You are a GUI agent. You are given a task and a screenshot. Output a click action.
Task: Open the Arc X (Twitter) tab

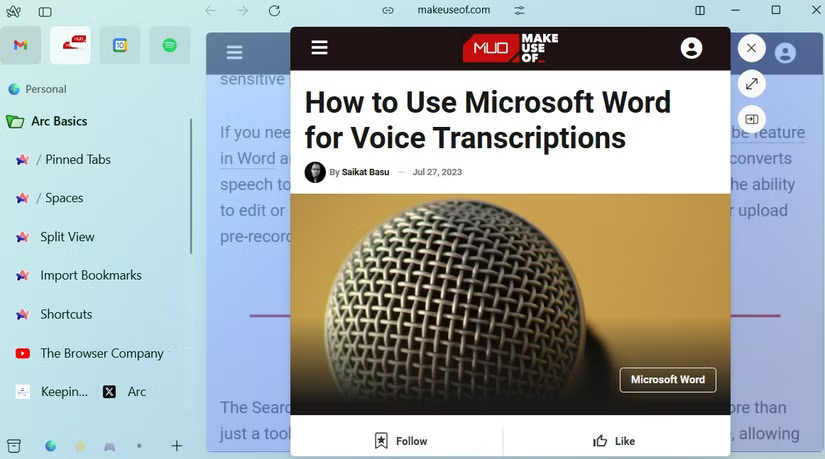pos(125,392)
